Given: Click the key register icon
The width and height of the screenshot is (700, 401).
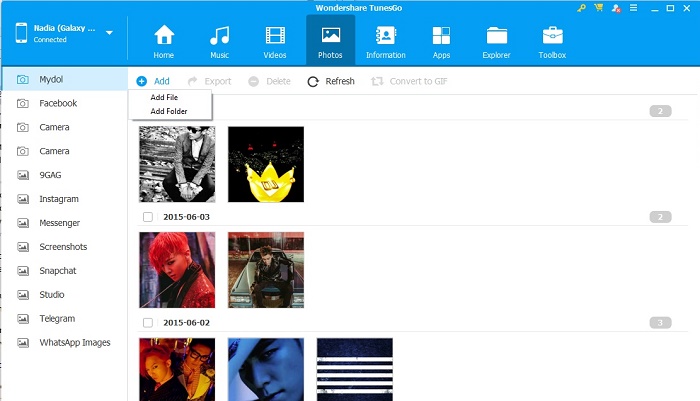Looking at the screenshot, I should (x=582, y=8).
